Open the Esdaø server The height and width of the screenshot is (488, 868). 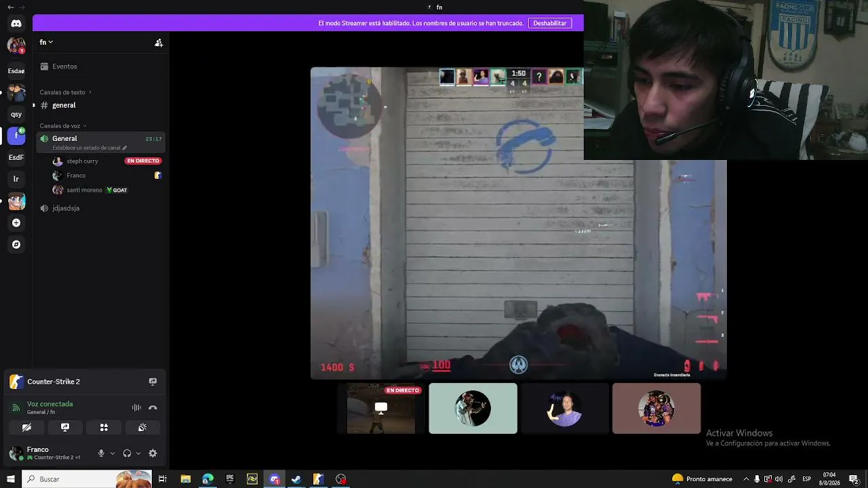pyautogui.click(x=16, y=70)
